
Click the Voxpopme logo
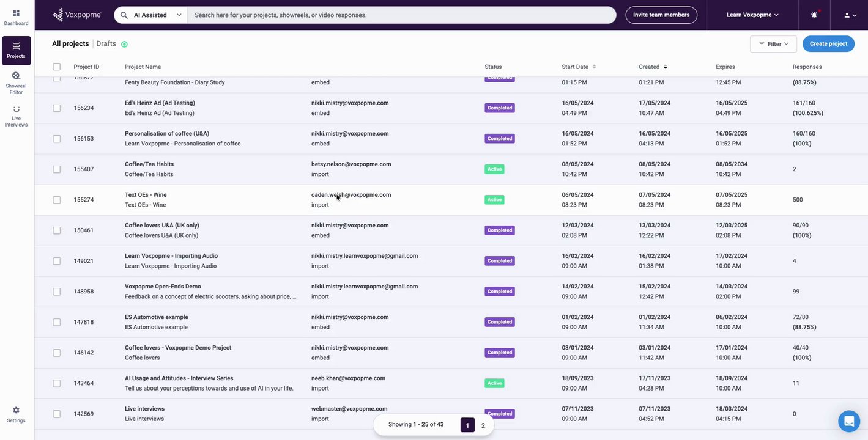(x=76, y=15)
